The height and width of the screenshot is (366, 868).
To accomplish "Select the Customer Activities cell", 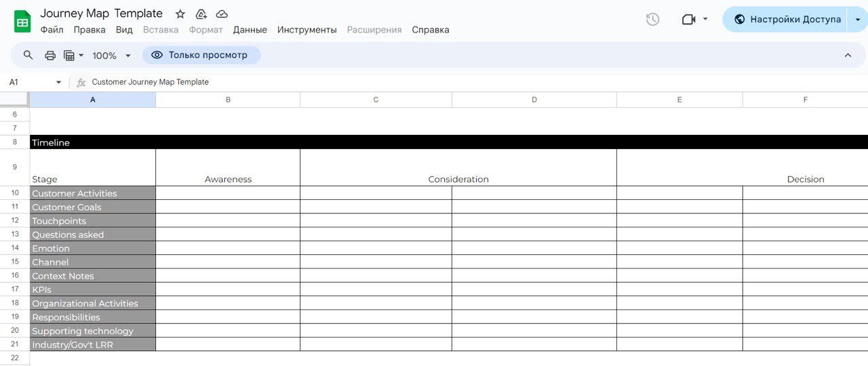I will (93, 193).
